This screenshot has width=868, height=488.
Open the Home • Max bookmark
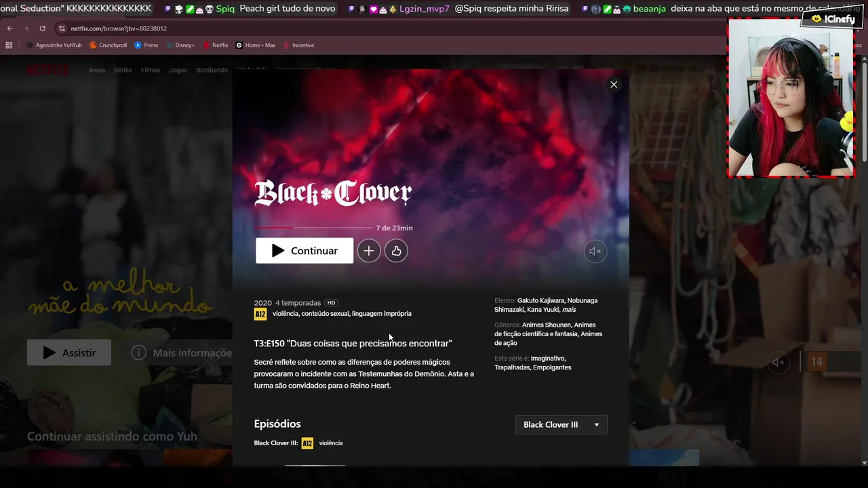(x=256, y=45)
